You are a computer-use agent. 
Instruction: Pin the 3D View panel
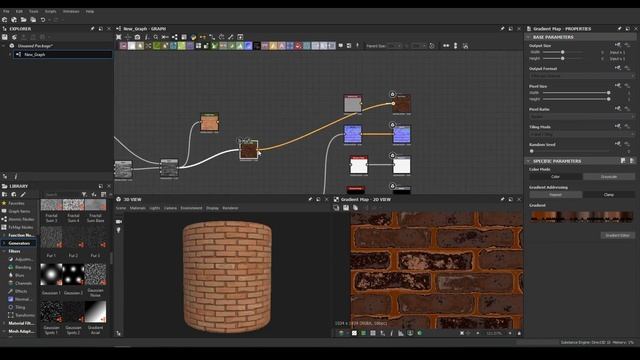(x=310, y=199)
